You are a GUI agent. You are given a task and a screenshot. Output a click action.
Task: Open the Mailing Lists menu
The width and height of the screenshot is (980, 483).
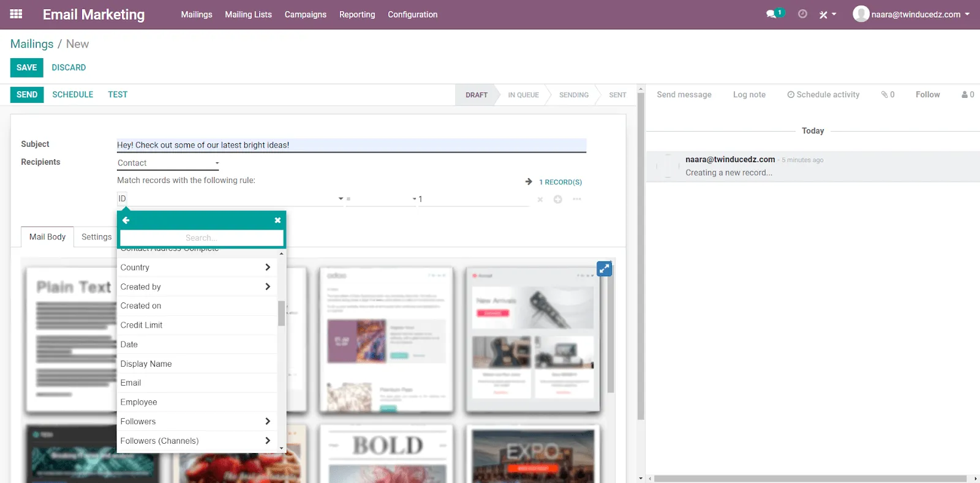point(248,15)
